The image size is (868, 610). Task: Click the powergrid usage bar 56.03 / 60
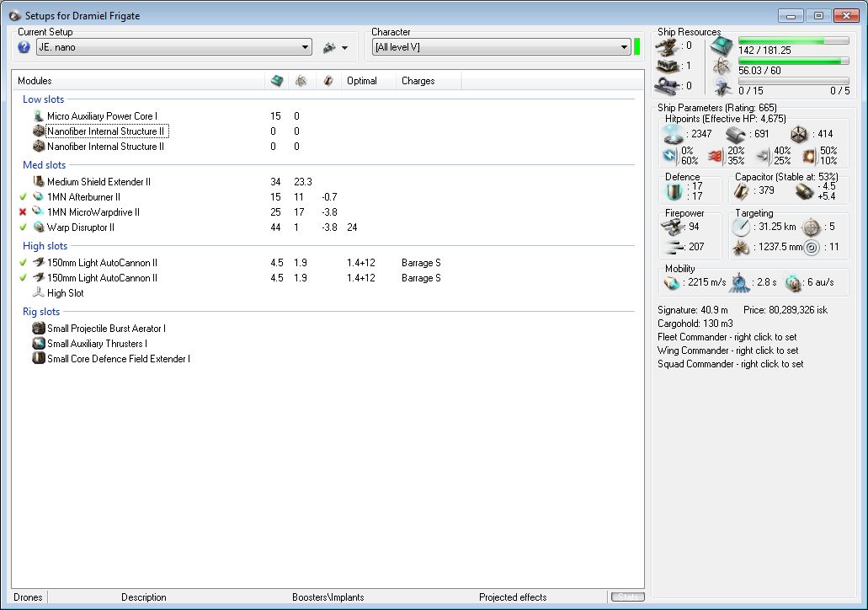click(x=793, y=61)
